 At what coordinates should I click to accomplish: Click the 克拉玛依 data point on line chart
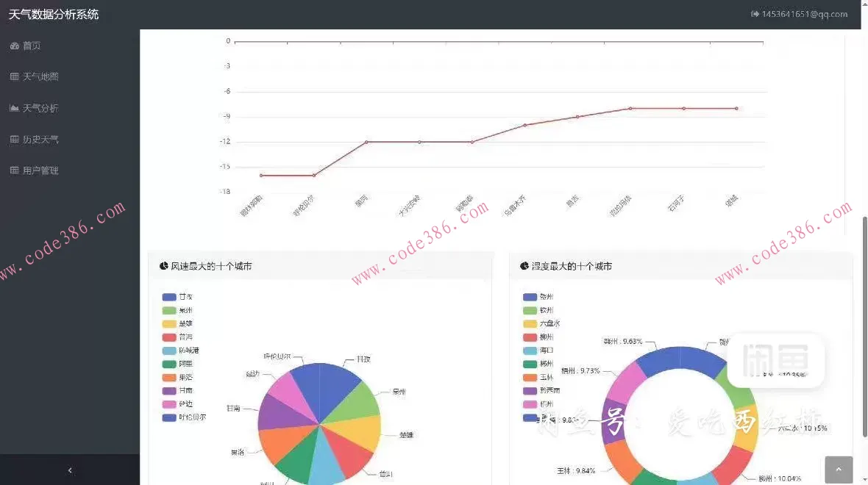pyautogui.click(x=630, y=109)
